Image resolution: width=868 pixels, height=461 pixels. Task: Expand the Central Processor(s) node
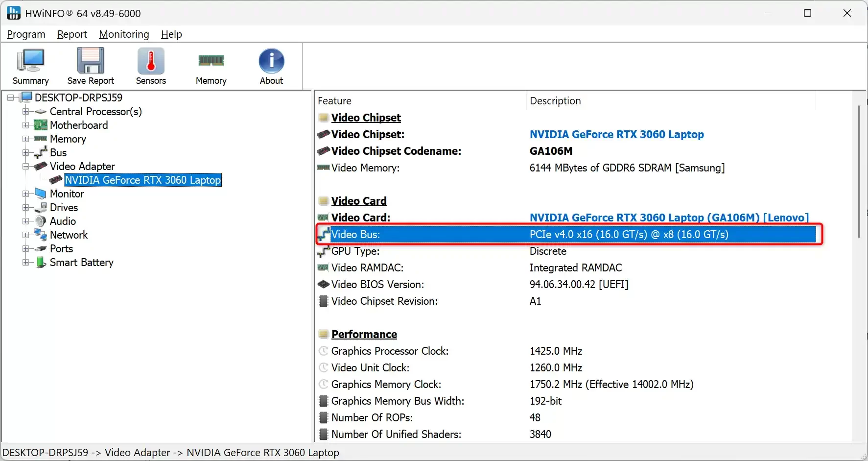pos(25,111)
